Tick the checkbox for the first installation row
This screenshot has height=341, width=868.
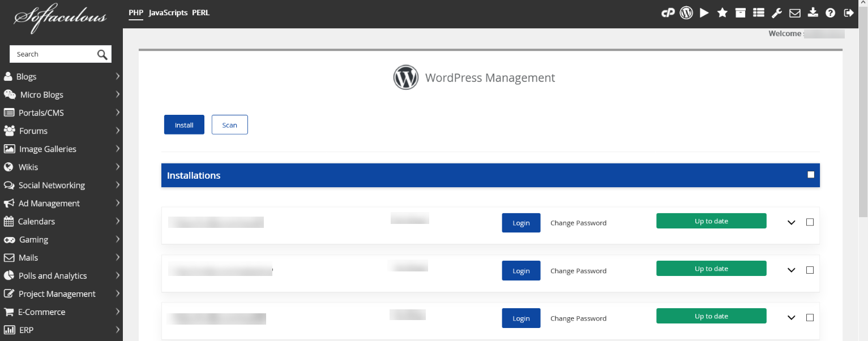point(810,222)
